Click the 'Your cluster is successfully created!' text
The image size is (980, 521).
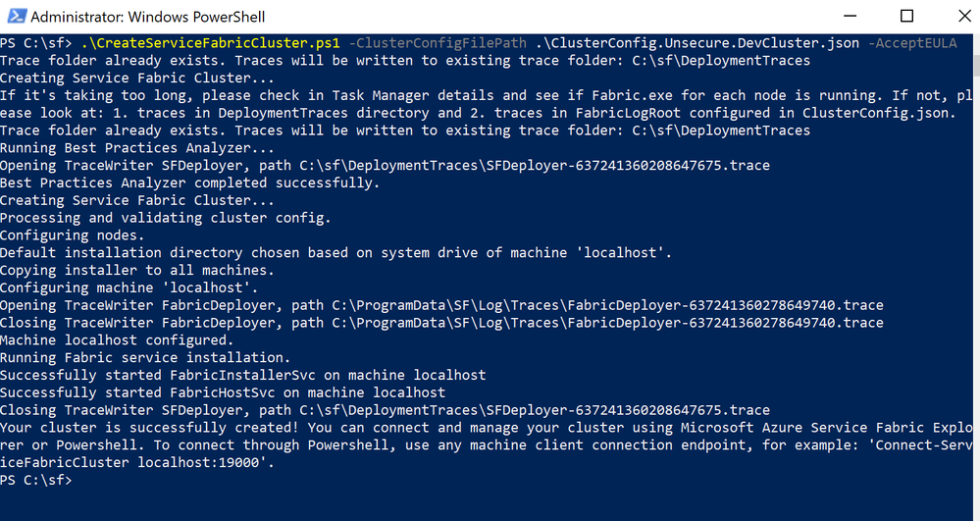pos(150,428)
